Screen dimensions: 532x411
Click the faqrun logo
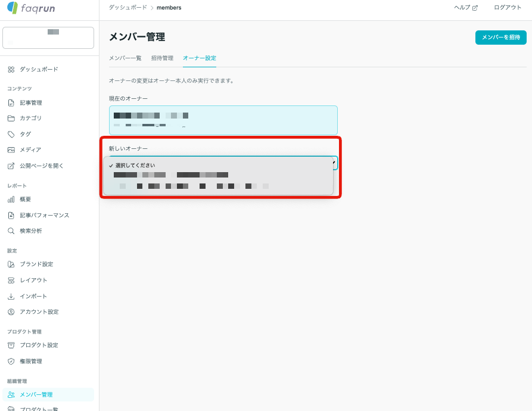point(31,8)
